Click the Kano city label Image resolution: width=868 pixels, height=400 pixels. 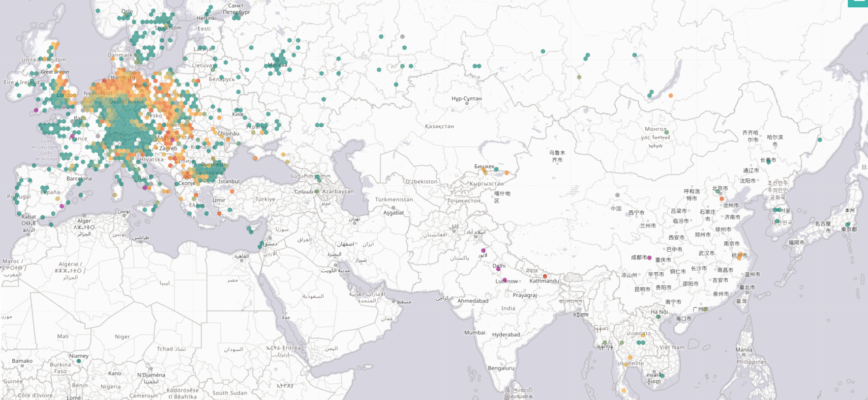tap(115, 373)
